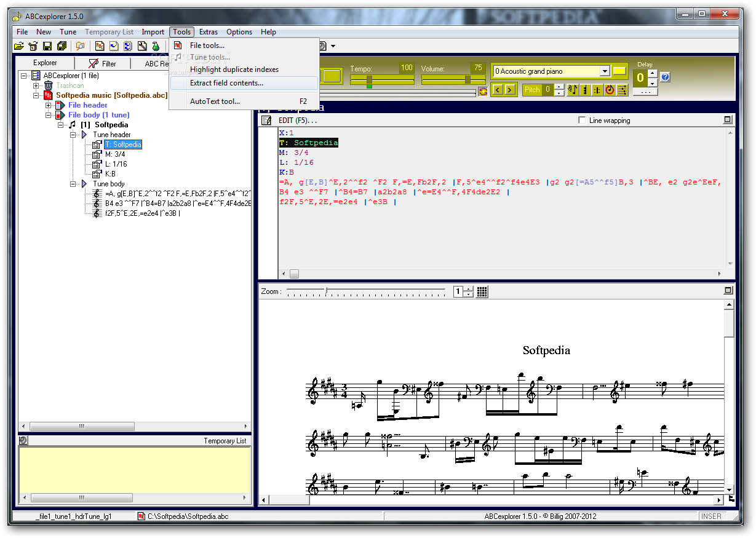The height and width of the screenshot is (538, 756).
Task: Click the previous arrow button next to Pitch
Action: tap(498, 90)
